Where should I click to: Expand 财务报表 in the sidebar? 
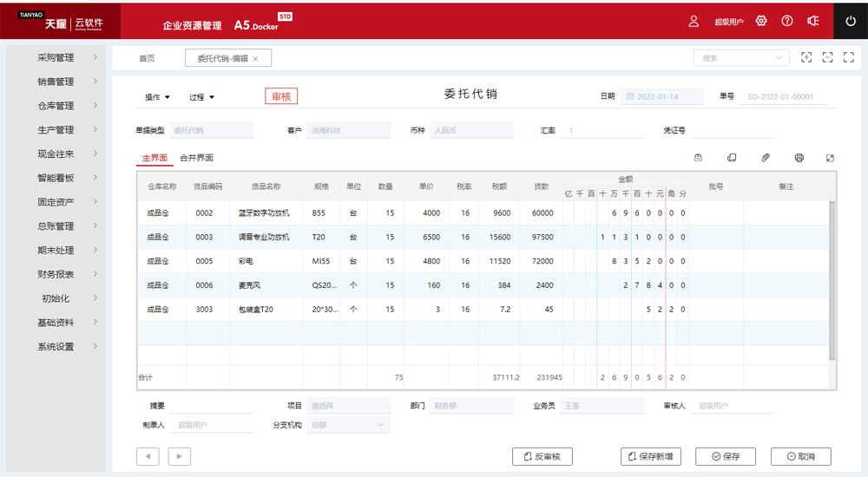pyautogui.click(x=56, y=274)
